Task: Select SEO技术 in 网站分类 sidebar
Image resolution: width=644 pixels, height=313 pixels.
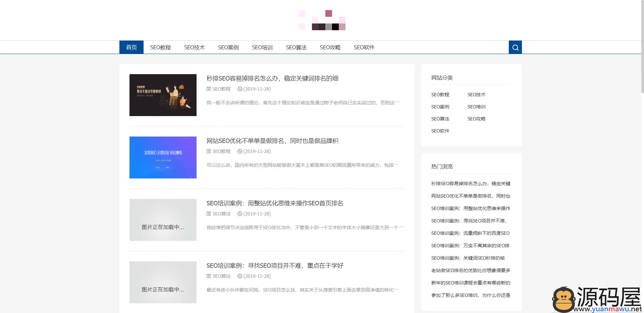Action: 476,95
